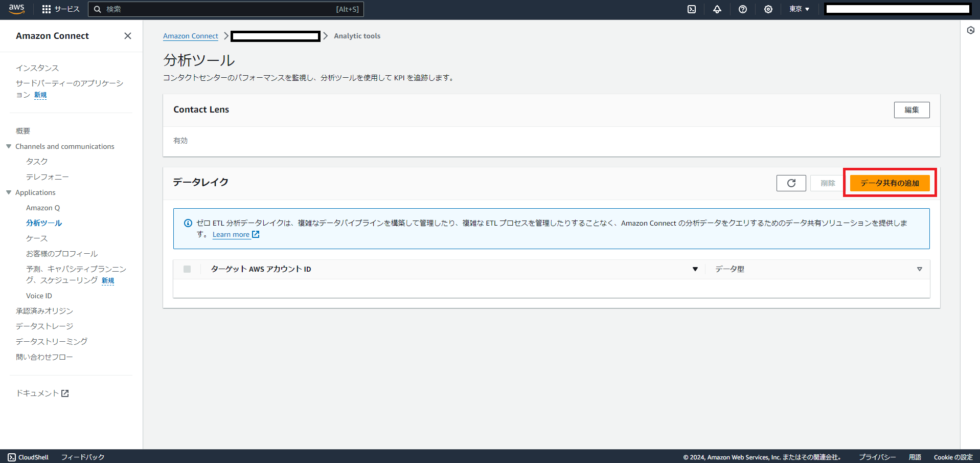Click サービス in top navigation
Image resolution: width=980 pixels, height=463 pixels.
click(x=67, y=9)
